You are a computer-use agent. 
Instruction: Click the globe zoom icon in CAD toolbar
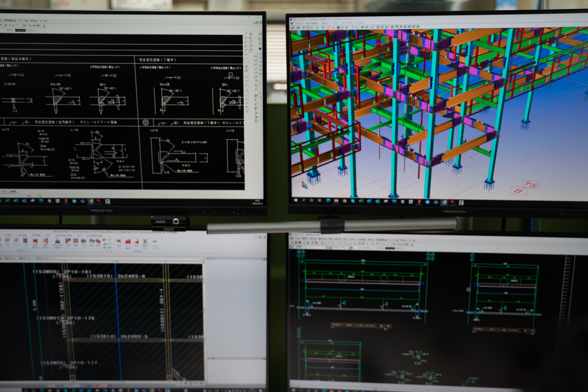[44, 26]
